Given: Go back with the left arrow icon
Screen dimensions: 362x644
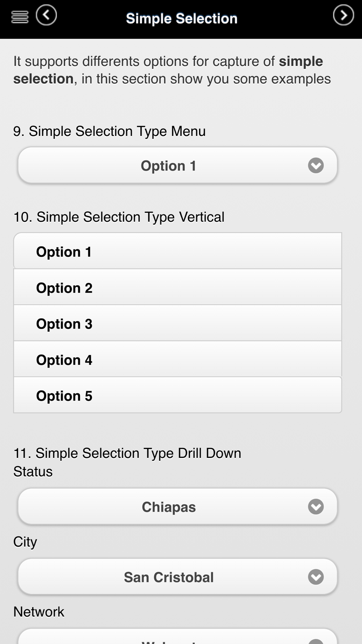Looking at the screenshot, I should pyautogui.click(x=46, y=15).
